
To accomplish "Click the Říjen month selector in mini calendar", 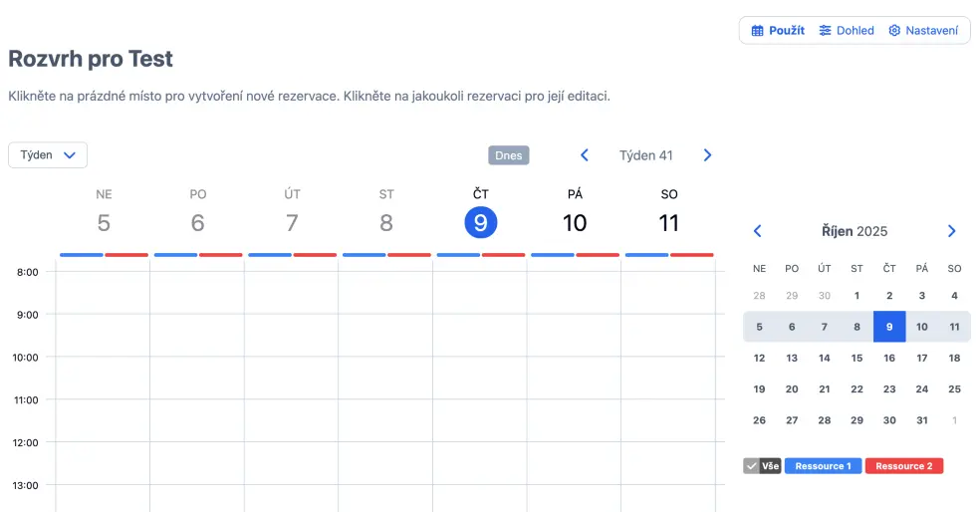I will point(837,231).
